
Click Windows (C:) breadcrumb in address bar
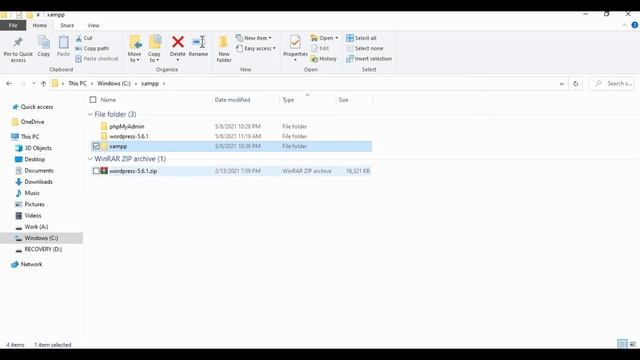coord(114,84)
